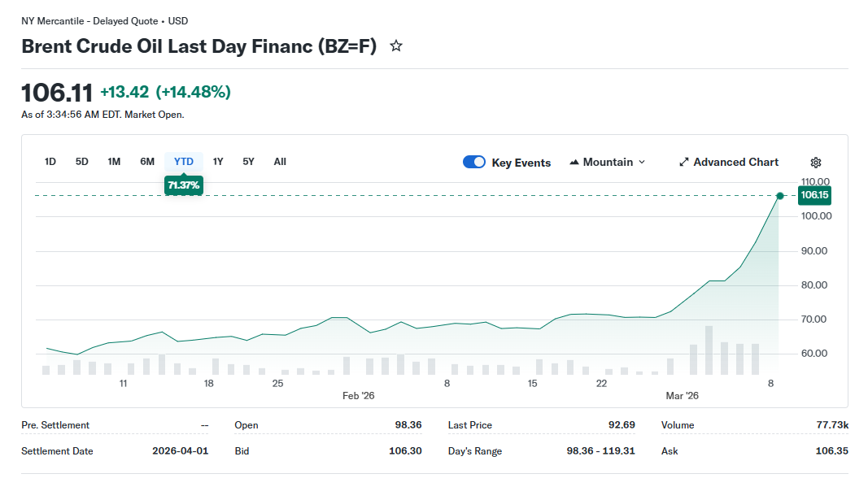Click the 106.15 current price label
Viewport: 868px width, 487px height.
[x=813, y=195]
